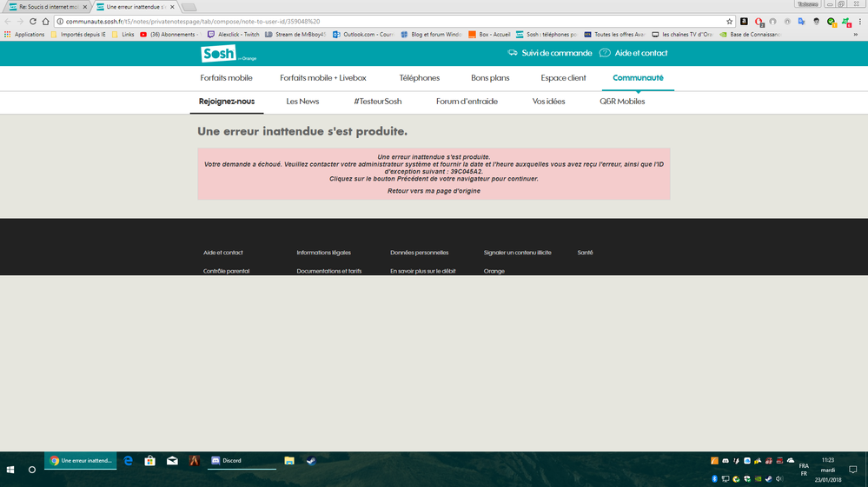Click the Sosh logo in the header
This screenshot has height=487, width=868.
[219, 54]
